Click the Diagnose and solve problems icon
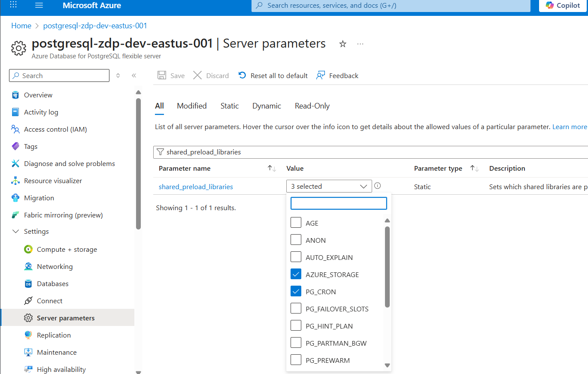This screenshot has height=374, width=588. coord(15,164)
